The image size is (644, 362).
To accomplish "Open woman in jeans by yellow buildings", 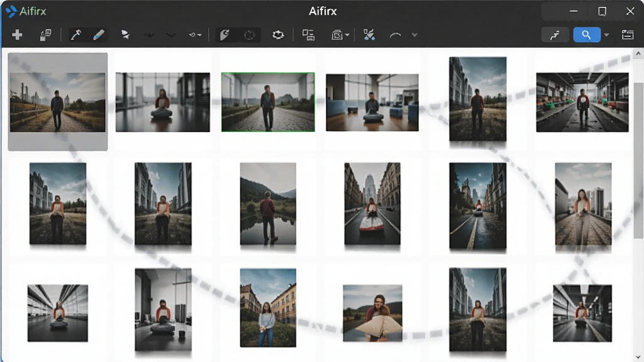I will [268, 308].
